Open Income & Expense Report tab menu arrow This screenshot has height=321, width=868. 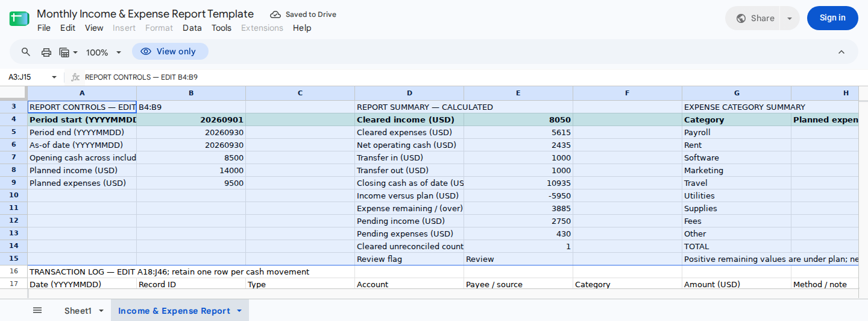(239, 311)
